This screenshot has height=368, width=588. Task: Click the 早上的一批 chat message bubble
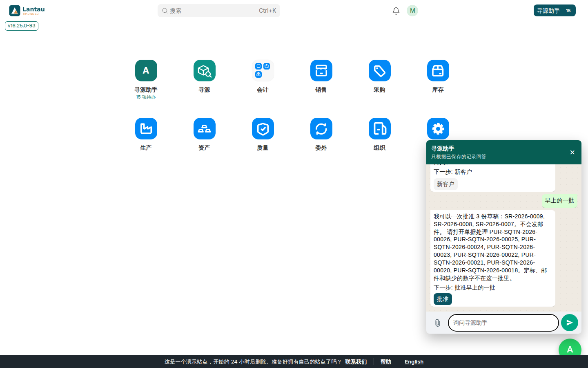(559, 201)
